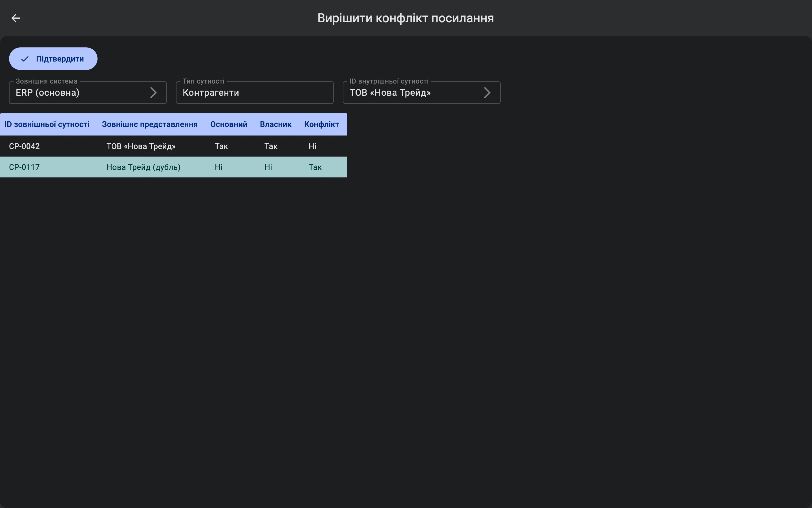
Task: Open the ID внутрішньої сутності chevron
Action: point(487,93)
